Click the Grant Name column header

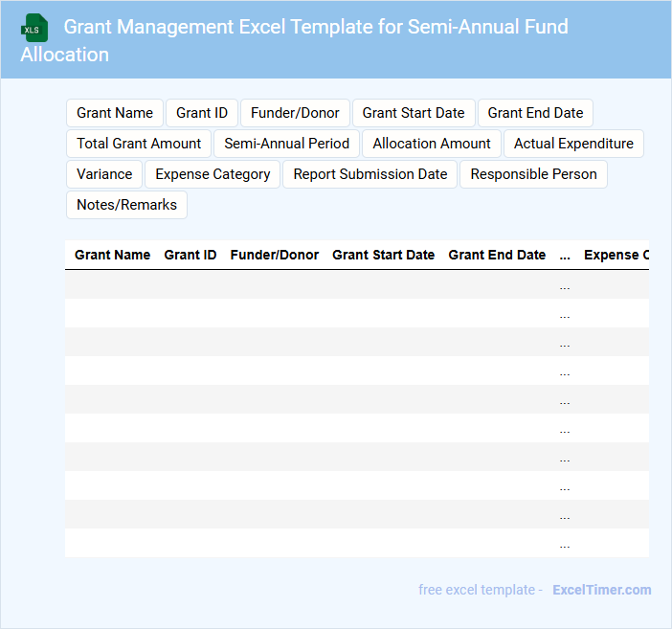pyautogui.click(x=112, y=255)
